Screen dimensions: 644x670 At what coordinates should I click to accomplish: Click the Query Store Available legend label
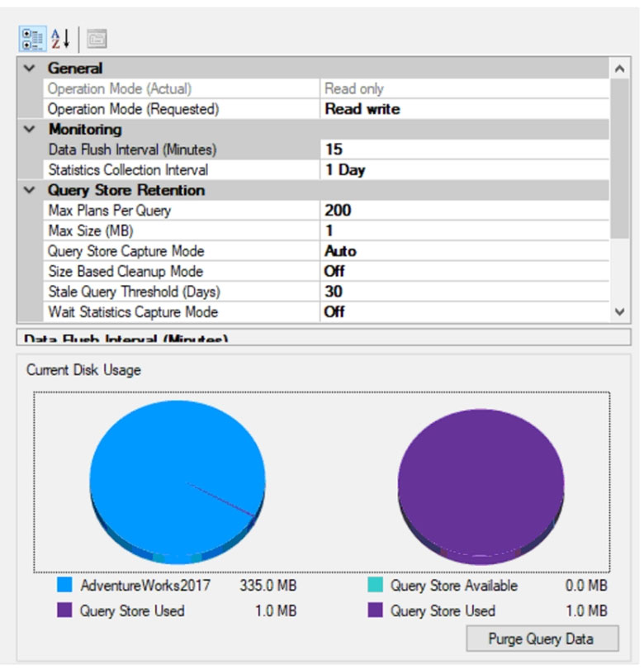tap(454, 585)
